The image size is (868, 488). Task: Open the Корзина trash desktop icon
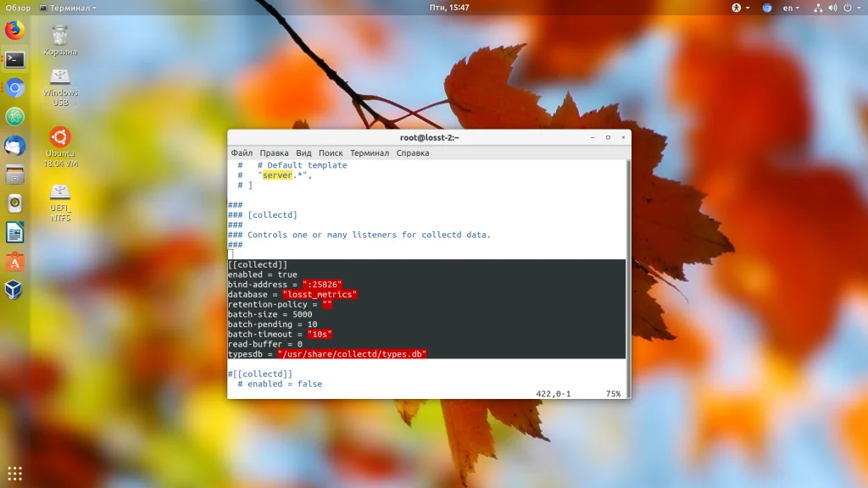[x=60, y=40]
